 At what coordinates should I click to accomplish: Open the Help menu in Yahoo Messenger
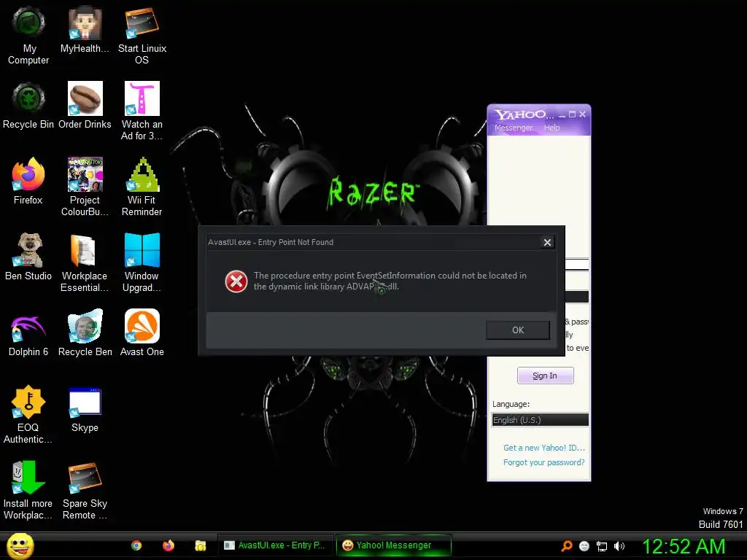pos(551,128)
